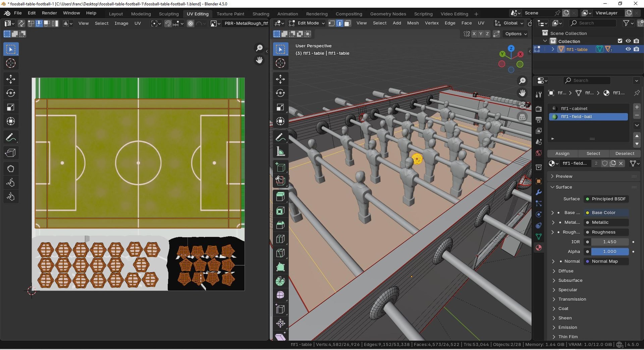Select the Knife tool
The width and height of the screenshot is (644, 350).
point(280,253)
